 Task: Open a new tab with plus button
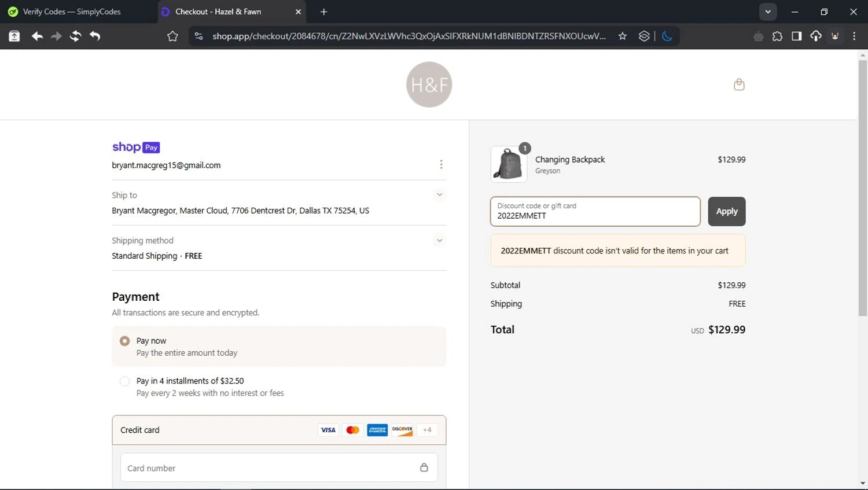coord(323,12)
